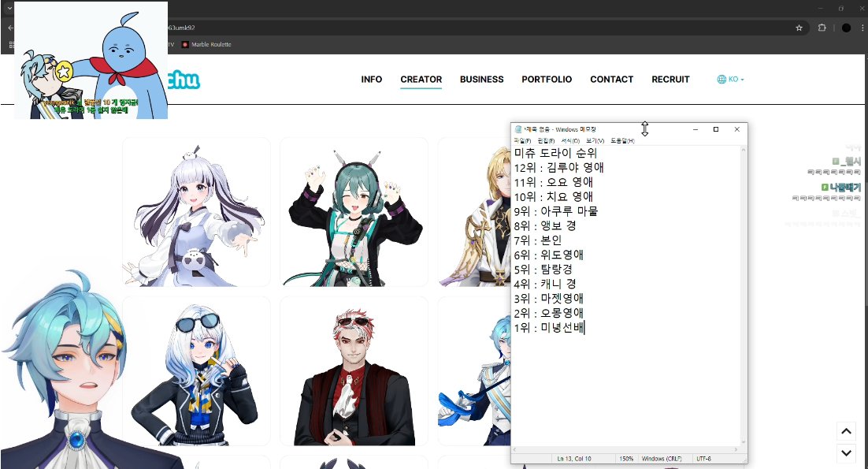Viewport: 868px width, 469px height.
Task: Open Notepad 서식(O) menu
Action: pos(570,140)
